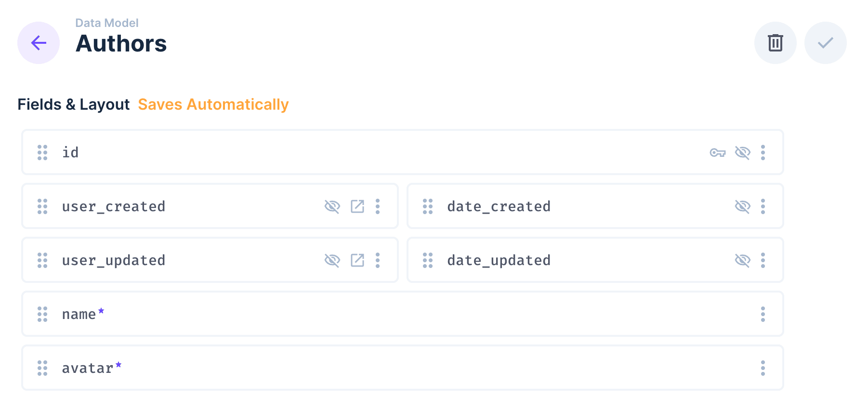Toggle hidden eye icon on user_created
This screenshot has height=408, width=868.
(332, 206)
